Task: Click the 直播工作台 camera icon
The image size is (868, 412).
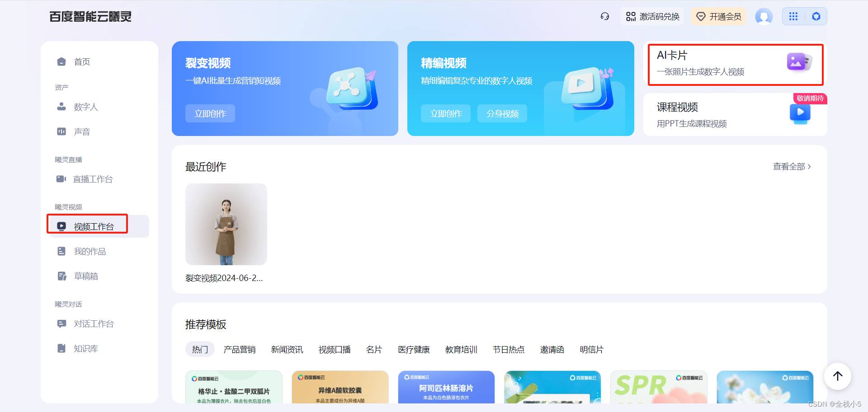Action: (61, 179)
